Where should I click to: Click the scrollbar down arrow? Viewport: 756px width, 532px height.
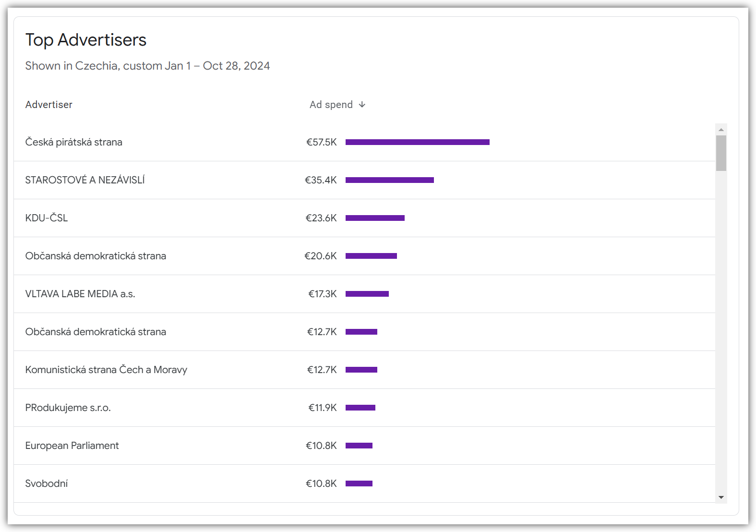(x=721, y=497)
